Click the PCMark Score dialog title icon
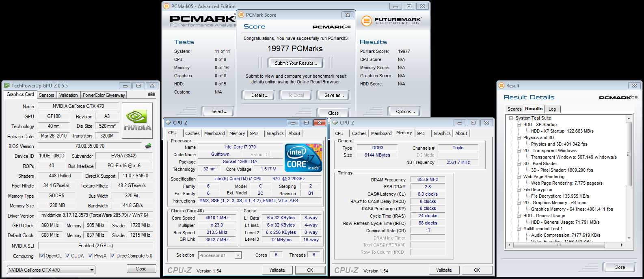 pos(241,15)
